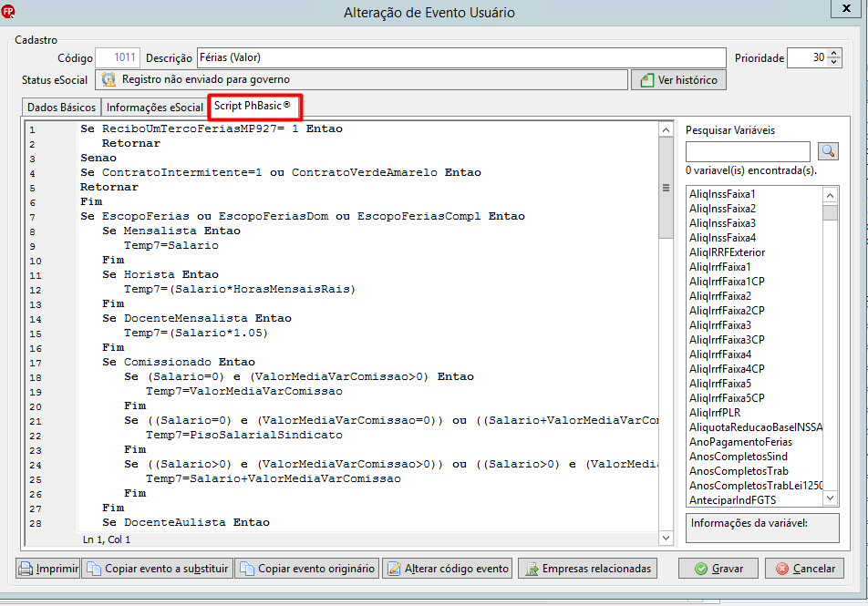Image resolution: width=868 pixels, height=606 pixels.
Task: Open Ver histórico
Action: click(678, 80)
